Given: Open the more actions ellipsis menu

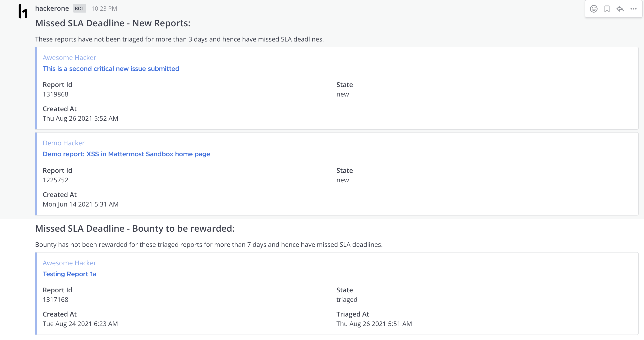Looking at the screenshot, I should pos(634,9).
